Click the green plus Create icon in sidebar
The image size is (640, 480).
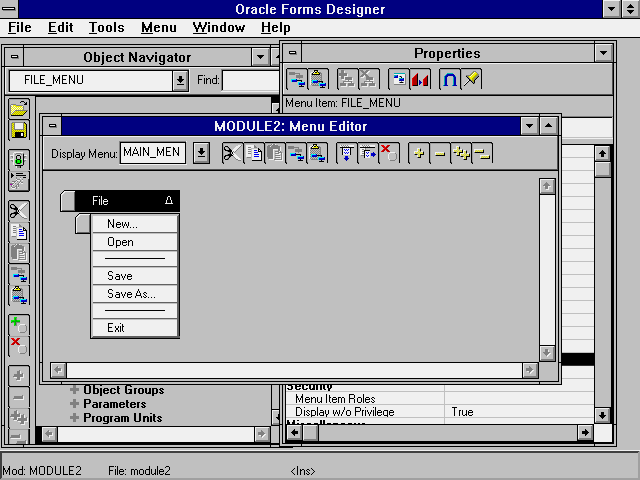19,323
